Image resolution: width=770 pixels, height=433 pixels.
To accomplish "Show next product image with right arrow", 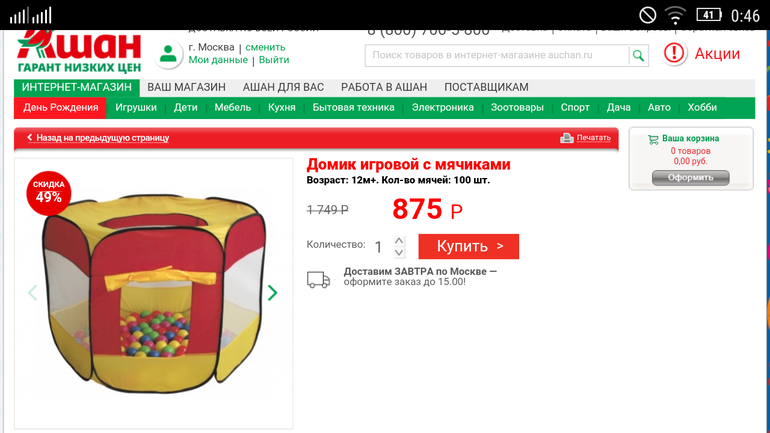I will pyautogui.click(x=273, y=293).
